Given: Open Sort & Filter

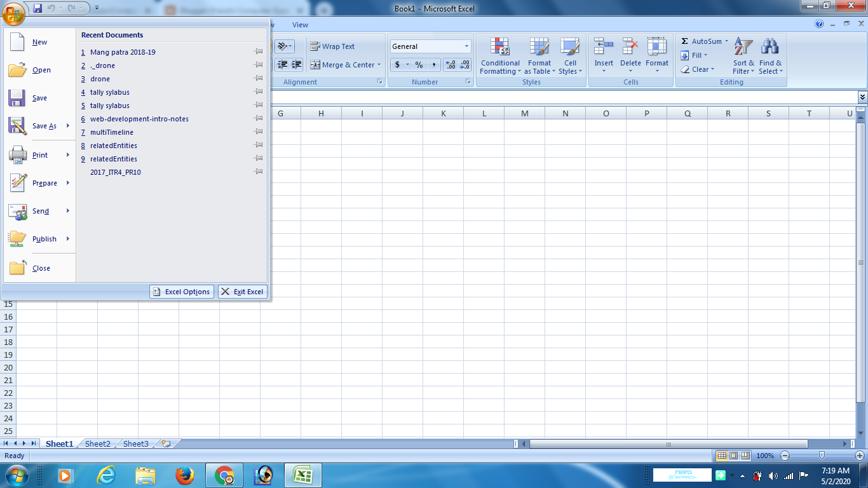Looking at the screenshot, I should 743,56.
